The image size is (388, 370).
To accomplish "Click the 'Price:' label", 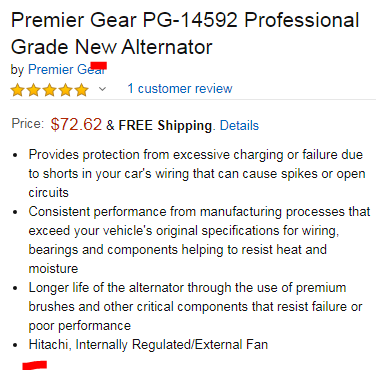I will [x=28, y=124].
